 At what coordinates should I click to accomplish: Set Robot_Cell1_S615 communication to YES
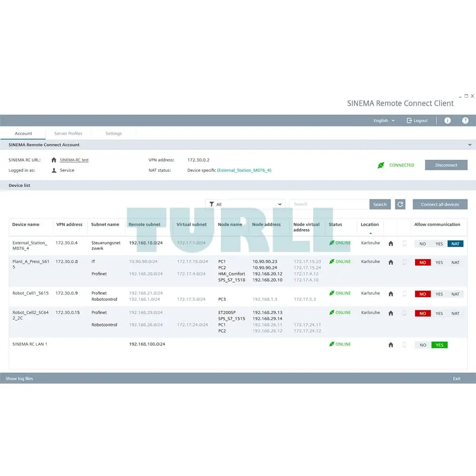[439, 294]
